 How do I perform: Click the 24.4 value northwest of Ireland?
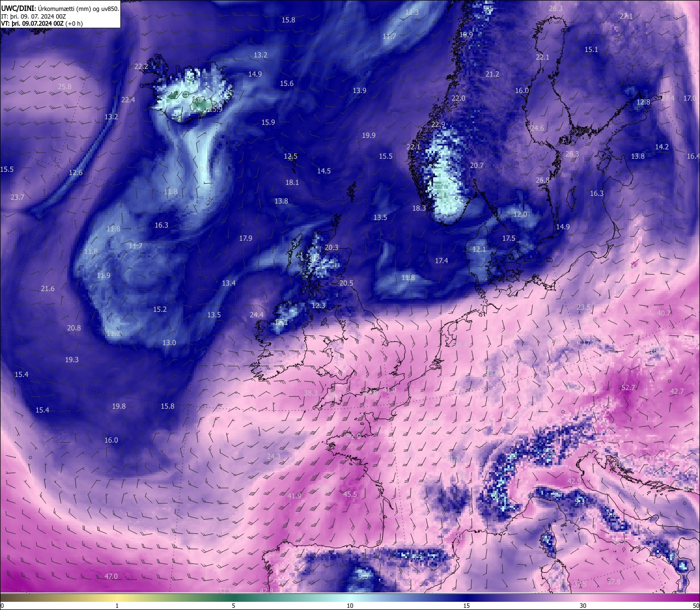click(256, 315)
